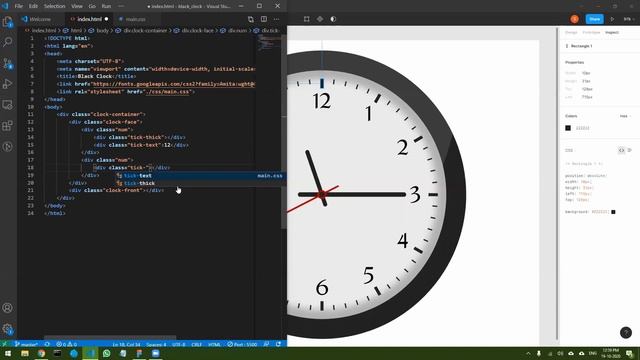Image resolution: width=640 pixels, height=360 pixels.
Task: Open the help question mark button in Figma
Action: point(626,333)
